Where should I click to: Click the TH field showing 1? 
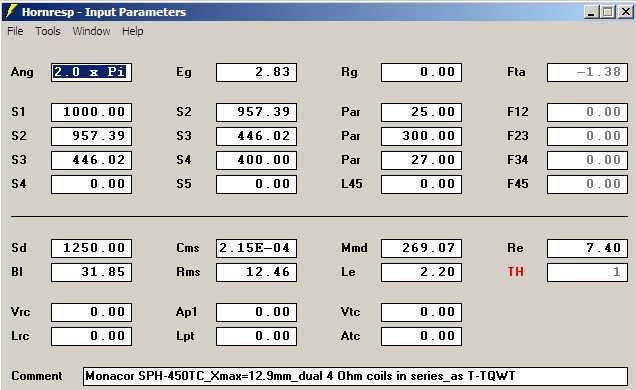pyautogui.click(x=587, y=272)
